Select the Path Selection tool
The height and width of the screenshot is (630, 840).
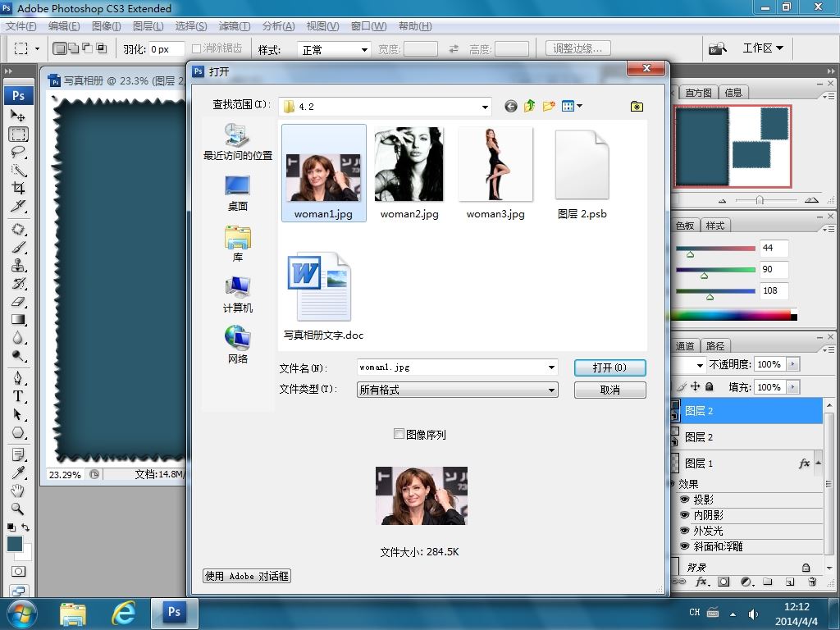tap(18, 414)
